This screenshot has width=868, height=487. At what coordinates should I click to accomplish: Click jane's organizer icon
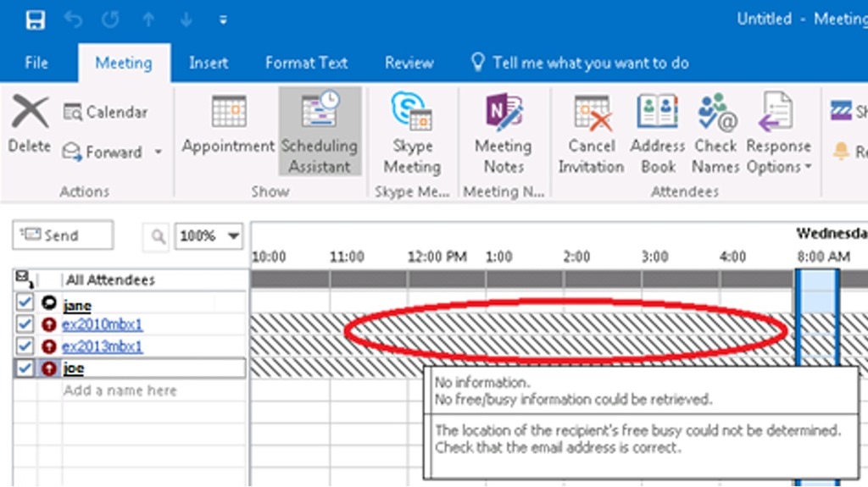tap(49, 302)
